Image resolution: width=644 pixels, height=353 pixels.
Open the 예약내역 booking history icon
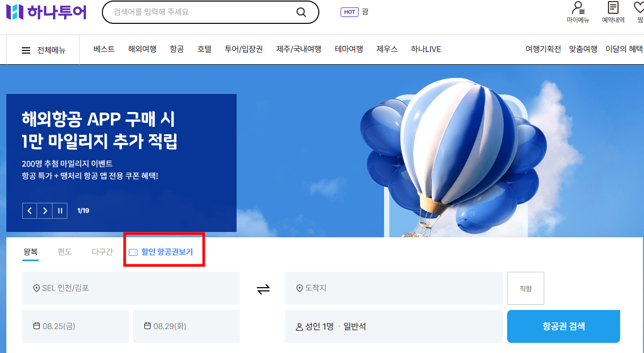click(x=614, y=12)
